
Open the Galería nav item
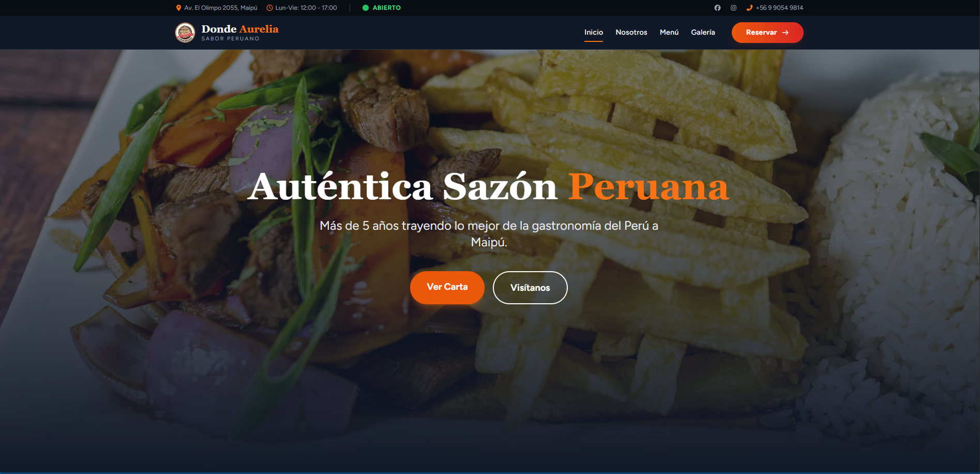703,32
